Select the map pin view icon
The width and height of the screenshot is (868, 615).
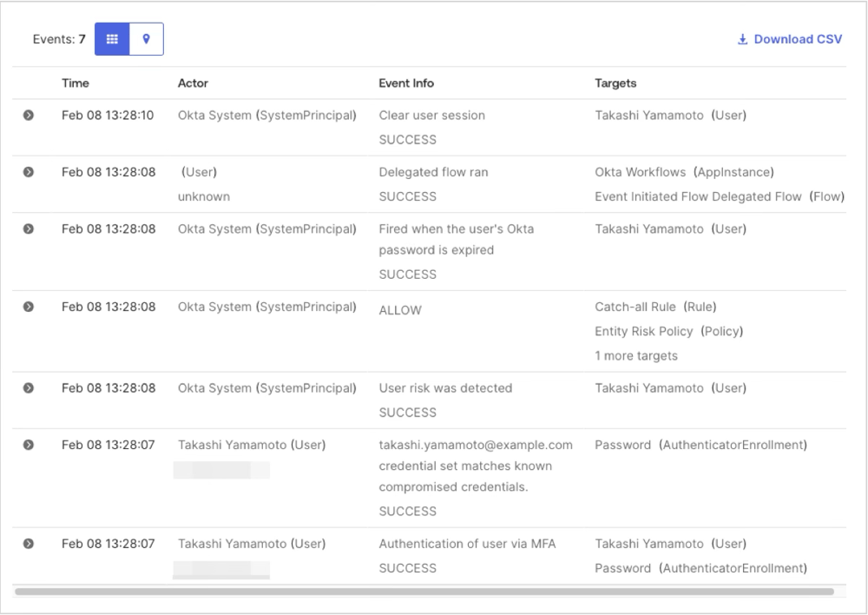point(146,38)
